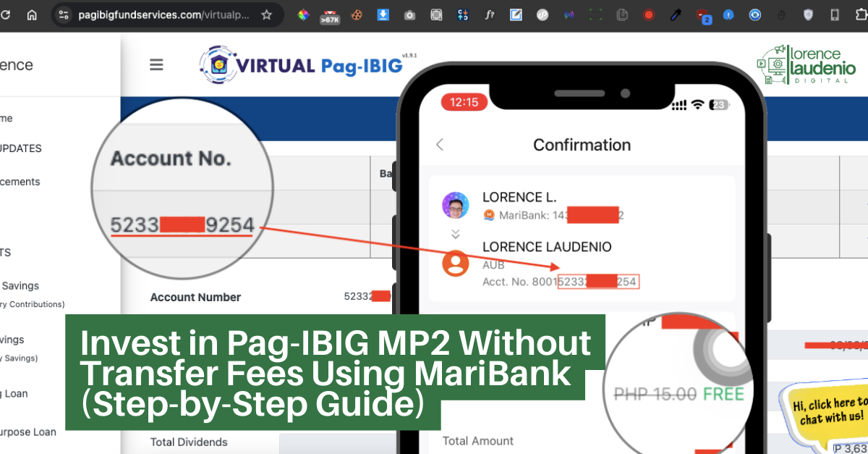
Task: Click the orange recipient avatar icon
Action: pos(455,264)
